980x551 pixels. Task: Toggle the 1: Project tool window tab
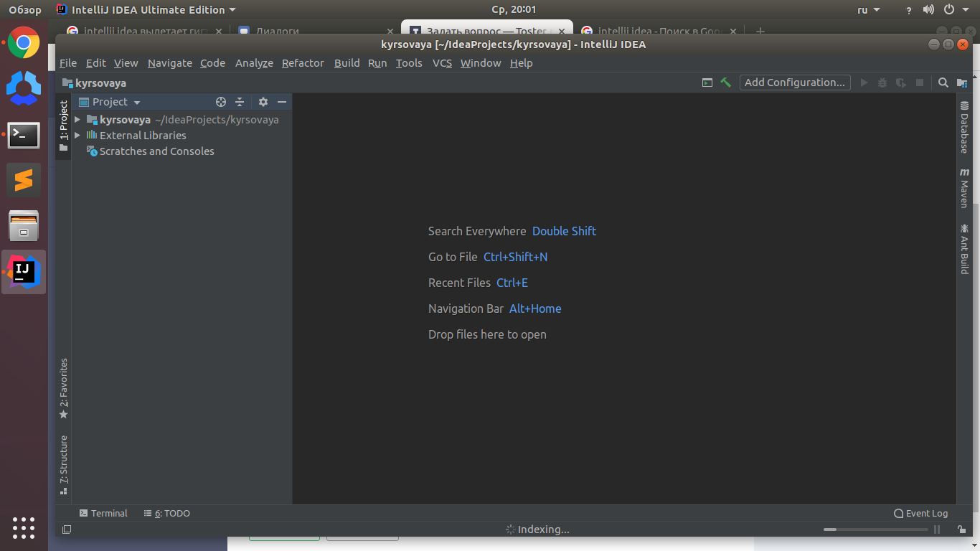tap(63, 126)
